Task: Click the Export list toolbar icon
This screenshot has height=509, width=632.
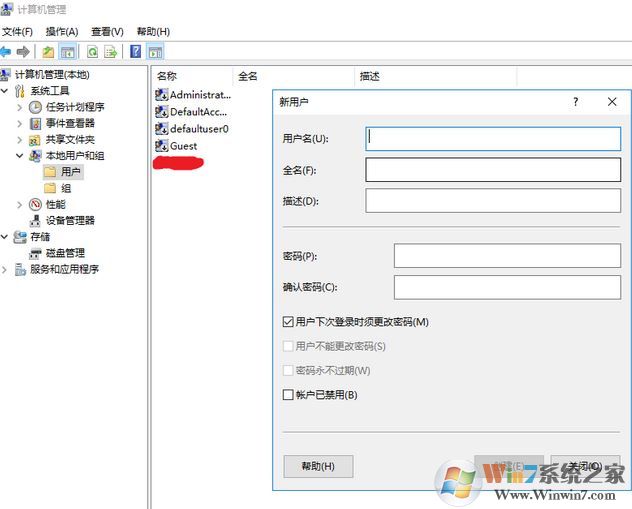Action: click(x=111, y=52)
